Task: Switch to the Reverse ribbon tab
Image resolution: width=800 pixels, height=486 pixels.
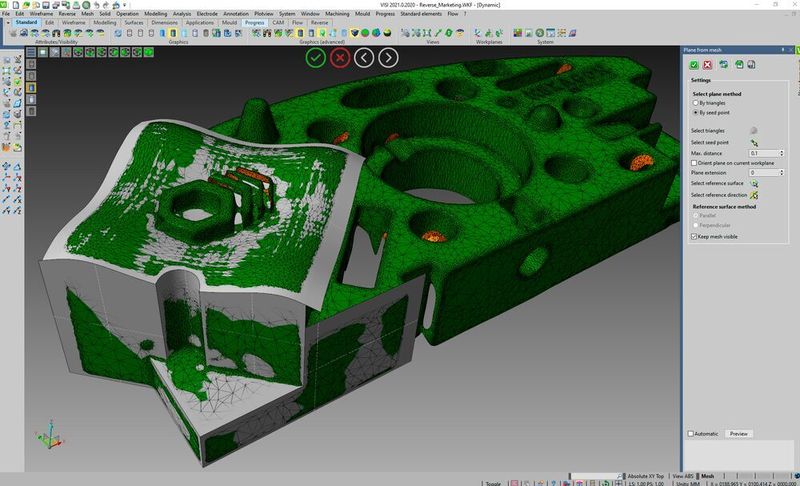Action: [319, 22]
